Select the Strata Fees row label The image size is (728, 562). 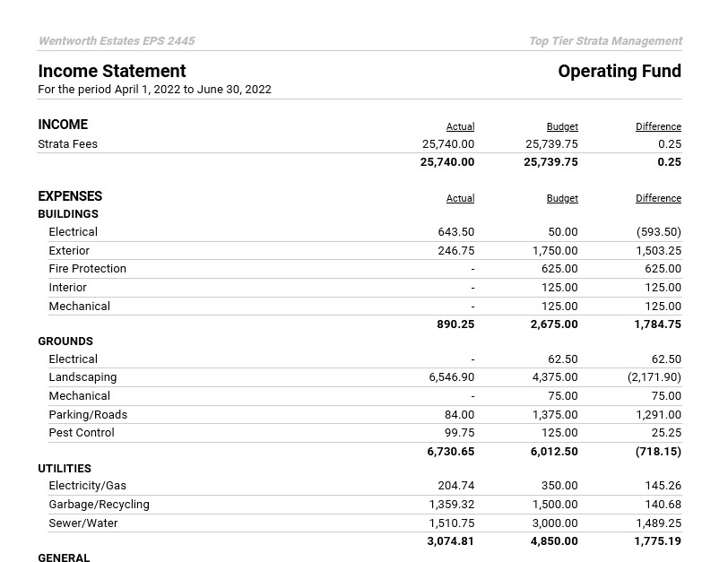pyautogui.click(x=68, y=144)
